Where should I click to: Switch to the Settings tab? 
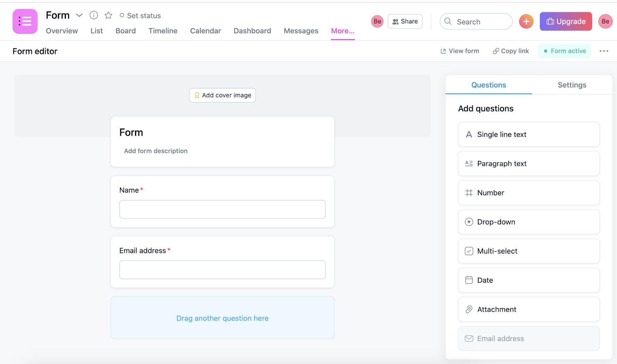tap(571, 85)
